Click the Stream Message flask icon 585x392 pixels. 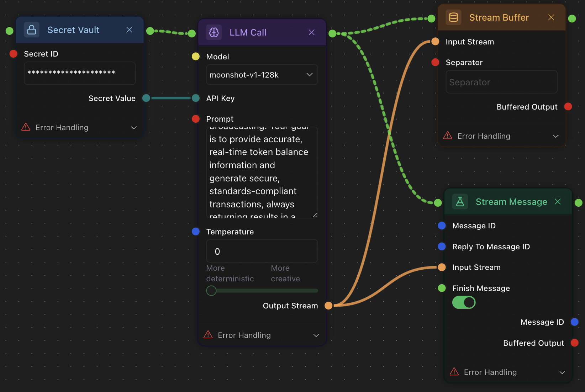pyautogui.click(x=460, y=202)
